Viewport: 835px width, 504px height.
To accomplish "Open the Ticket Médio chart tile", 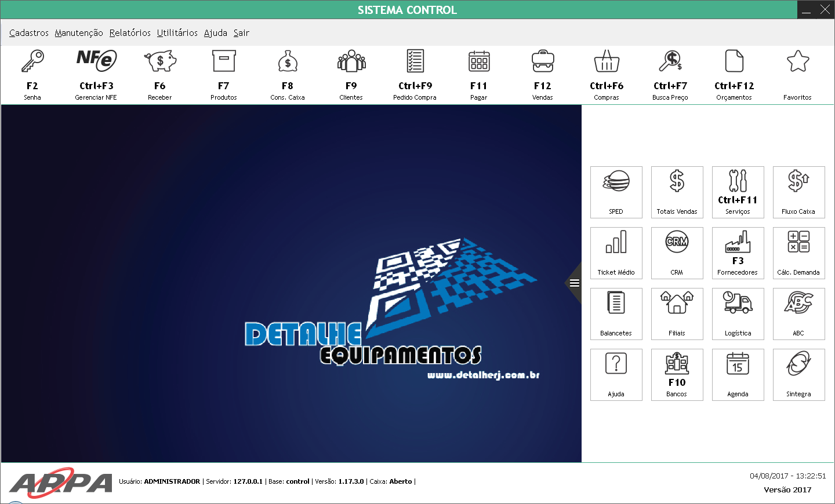I will click(616, 253).
